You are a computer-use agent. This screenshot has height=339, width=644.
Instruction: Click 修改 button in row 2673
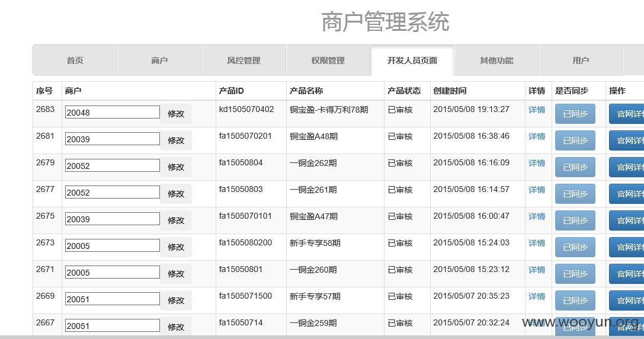tap(176, 247)
